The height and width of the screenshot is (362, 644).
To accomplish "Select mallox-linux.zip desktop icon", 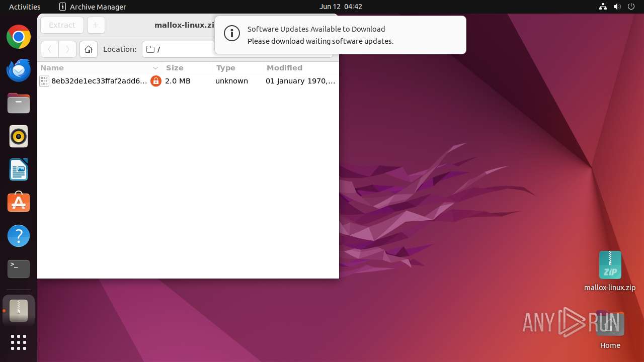I will pos(610,271).
